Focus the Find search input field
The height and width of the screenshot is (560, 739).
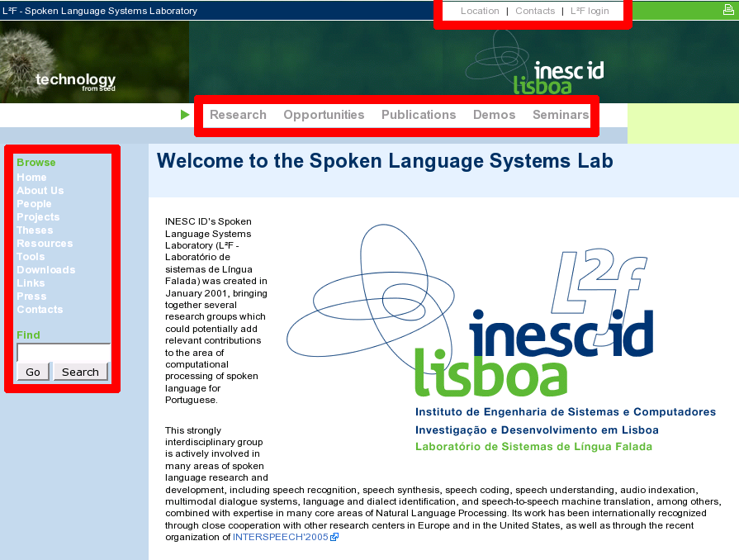(64, 352)
